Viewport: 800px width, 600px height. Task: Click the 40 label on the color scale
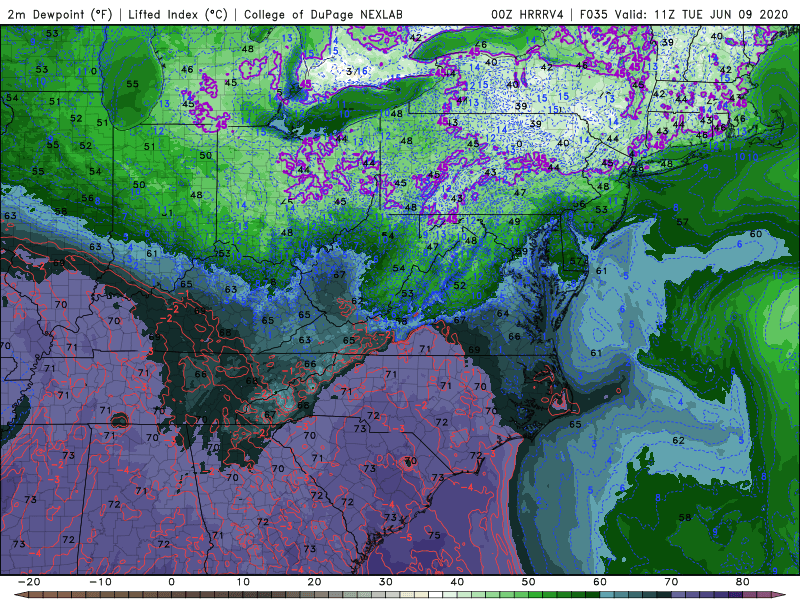point(457,582)
